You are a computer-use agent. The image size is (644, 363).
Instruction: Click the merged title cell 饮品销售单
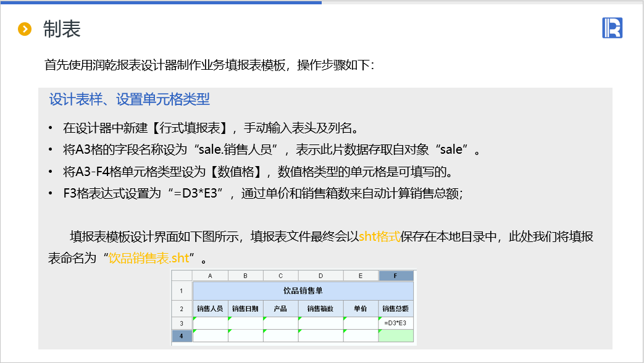303,291
